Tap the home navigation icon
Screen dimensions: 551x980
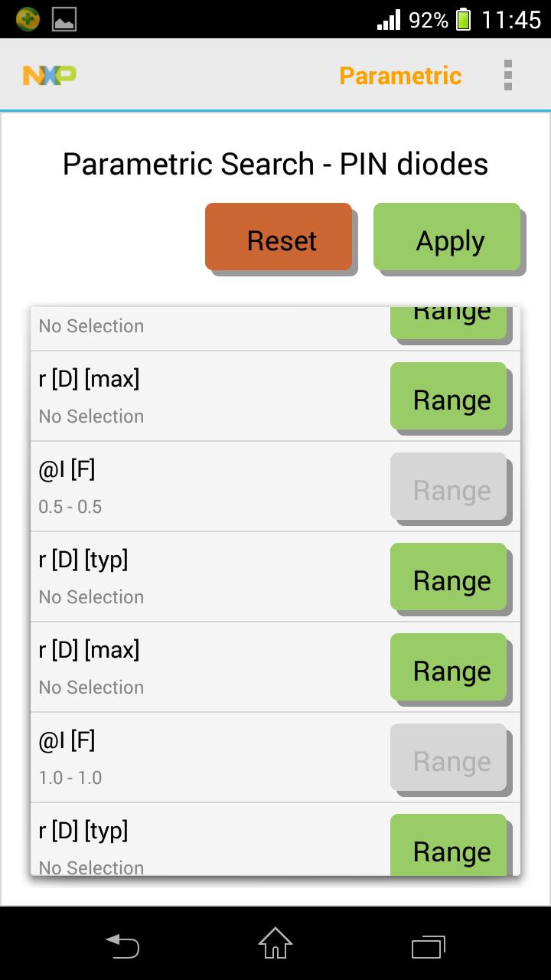(274, 946)
